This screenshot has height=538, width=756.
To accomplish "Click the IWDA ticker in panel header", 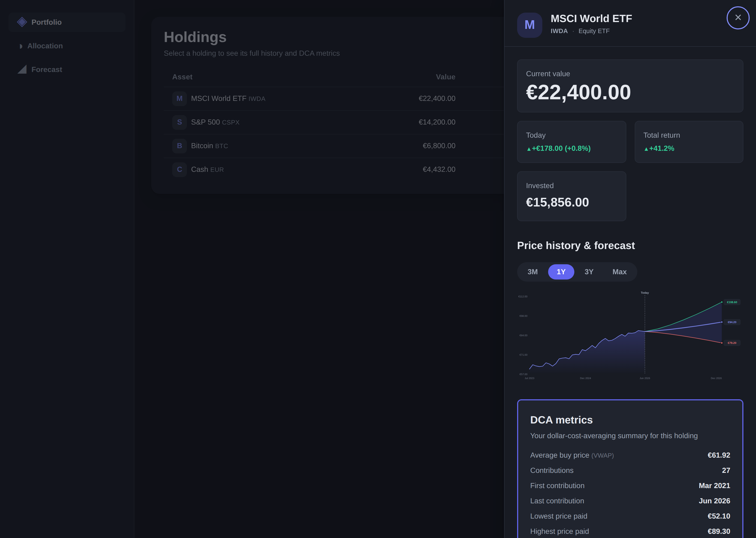I will (x=559, y=31).
